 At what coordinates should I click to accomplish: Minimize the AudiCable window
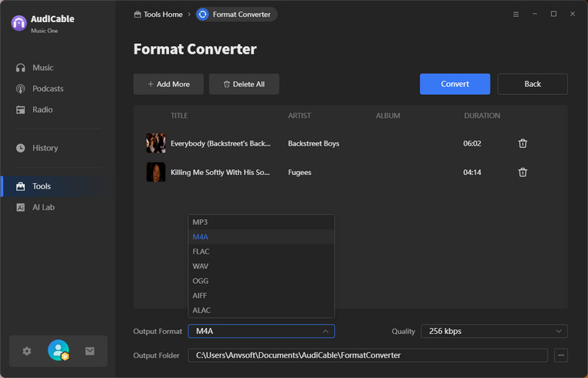[535, 14]
